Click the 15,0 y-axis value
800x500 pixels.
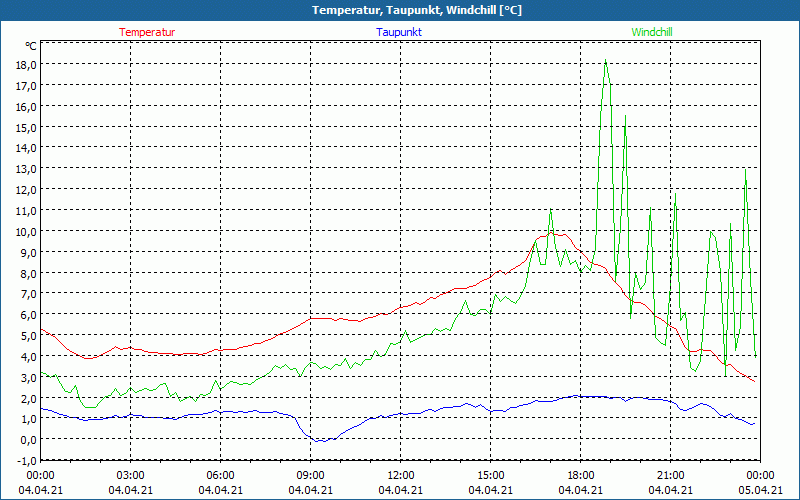[26, 128]
